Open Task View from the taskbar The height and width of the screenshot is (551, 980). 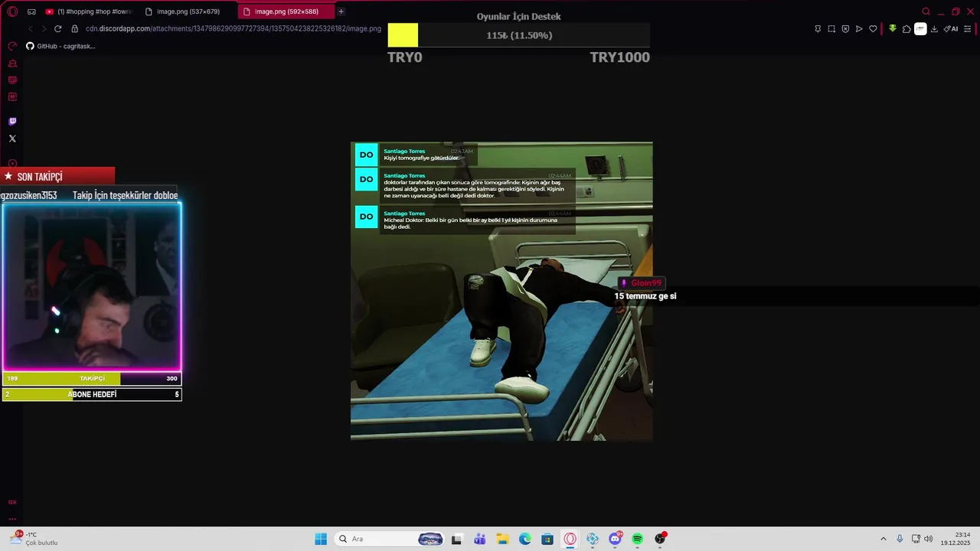tap(457, 539)
